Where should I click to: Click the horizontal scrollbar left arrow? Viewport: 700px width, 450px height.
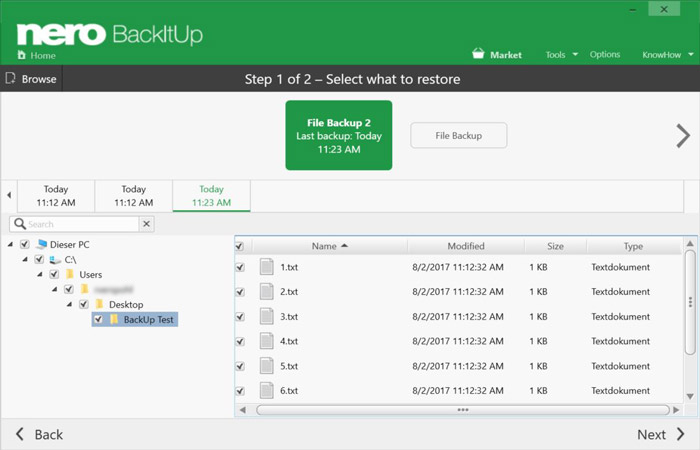click(x=242, y=410)
